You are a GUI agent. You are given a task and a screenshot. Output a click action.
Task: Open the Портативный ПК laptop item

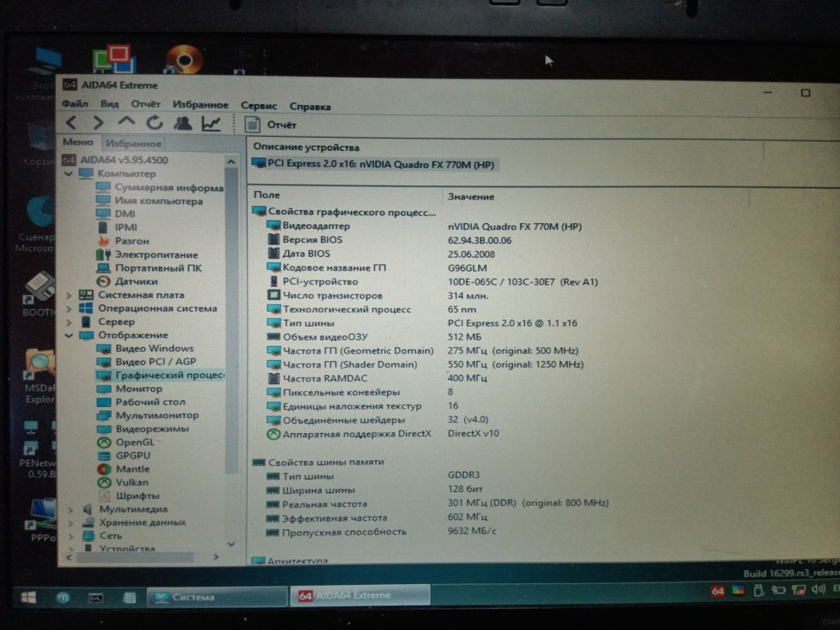[149, 268]
